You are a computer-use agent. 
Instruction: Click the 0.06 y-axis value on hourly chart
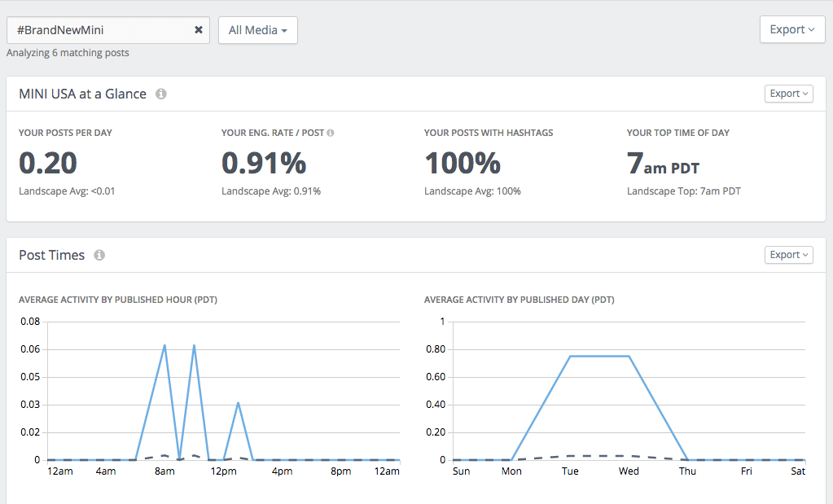30,349
